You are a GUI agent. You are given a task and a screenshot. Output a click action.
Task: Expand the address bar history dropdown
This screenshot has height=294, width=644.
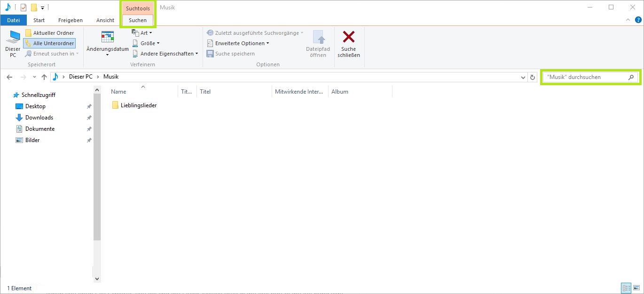coord(523,77)
